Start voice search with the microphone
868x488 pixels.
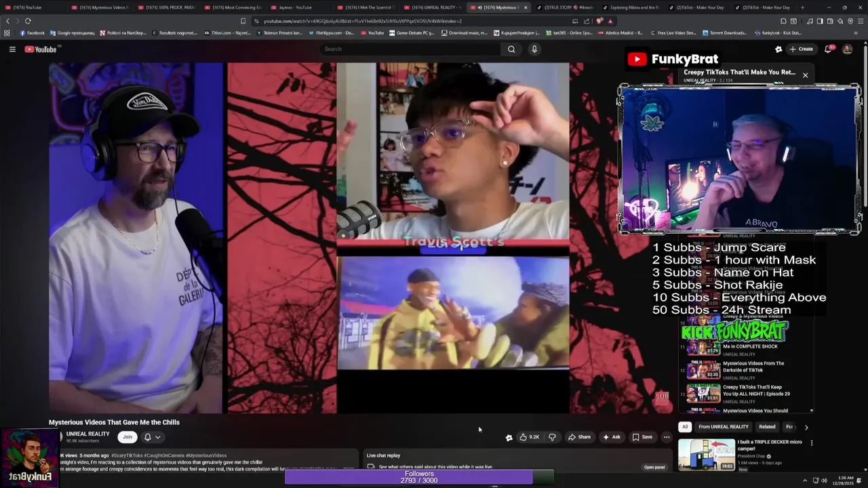[x=534, y=49]
